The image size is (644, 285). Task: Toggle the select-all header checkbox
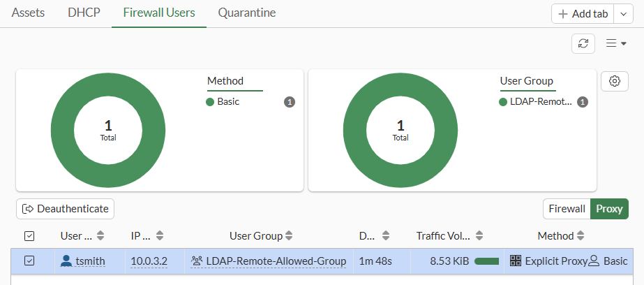[29, 236]
